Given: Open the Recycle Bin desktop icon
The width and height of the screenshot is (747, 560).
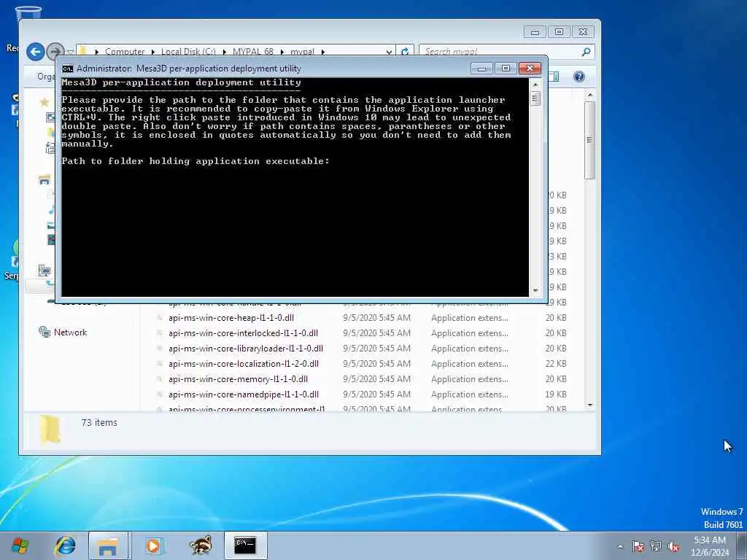Looking at the screenshot, I should [28, 15].
